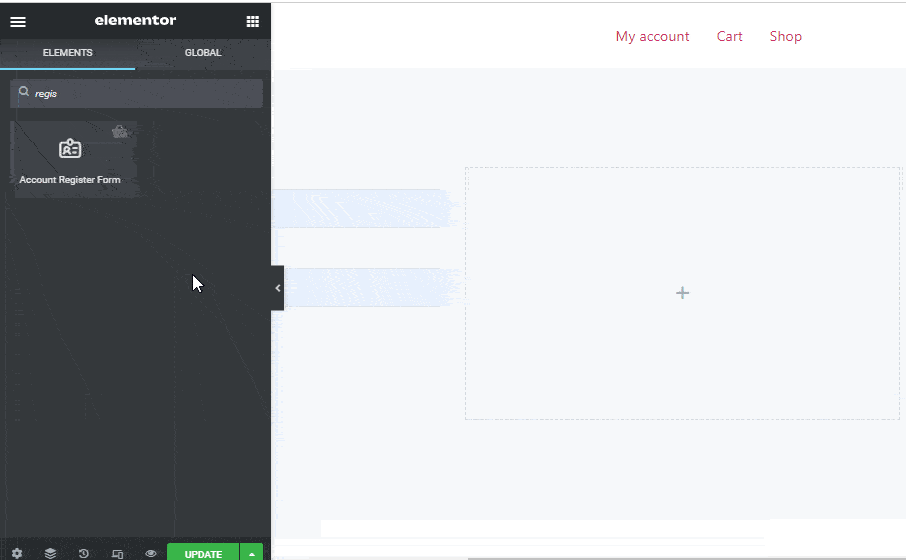
Task: Open page settings gear icon
Action: tap(17, 553)
